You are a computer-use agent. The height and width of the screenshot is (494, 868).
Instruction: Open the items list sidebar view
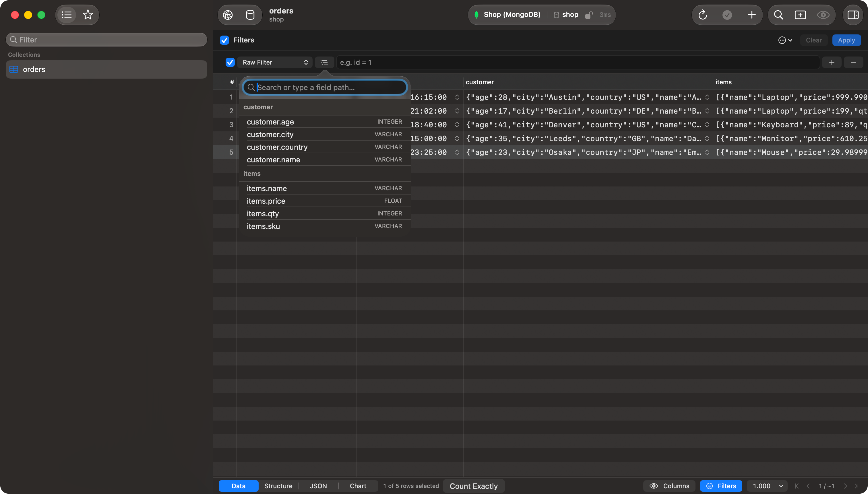[x=67, y=15]
